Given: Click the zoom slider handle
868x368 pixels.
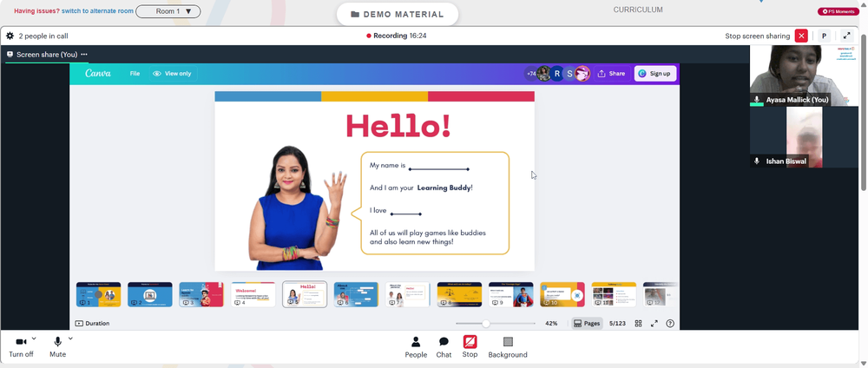Looking at the screenshot, I should point(485,323).
